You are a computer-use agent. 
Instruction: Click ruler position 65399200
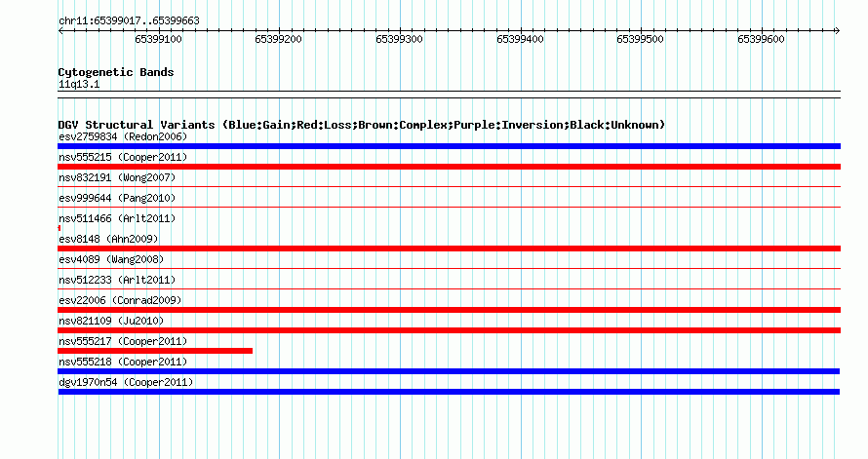(279, 39)
